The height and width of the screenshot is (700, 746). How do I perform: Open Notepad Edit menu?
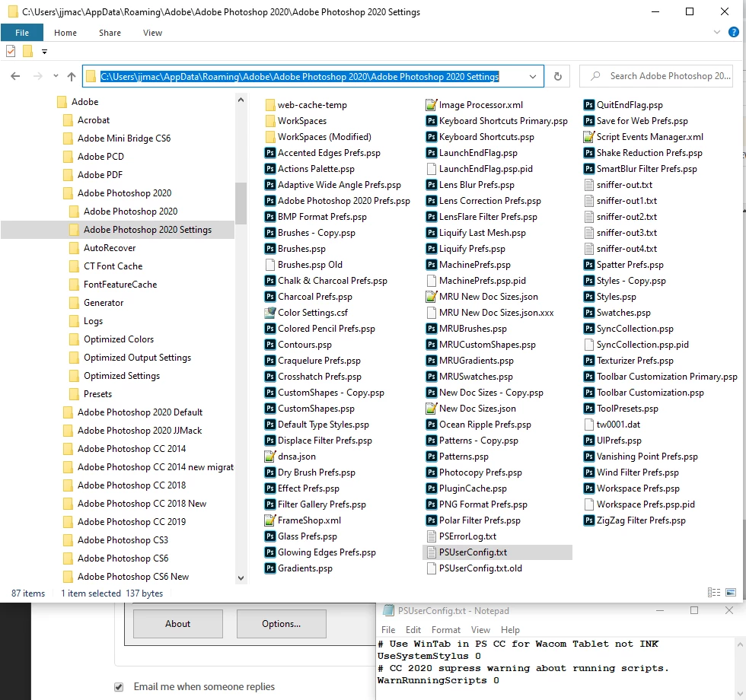tap(413, 630)
